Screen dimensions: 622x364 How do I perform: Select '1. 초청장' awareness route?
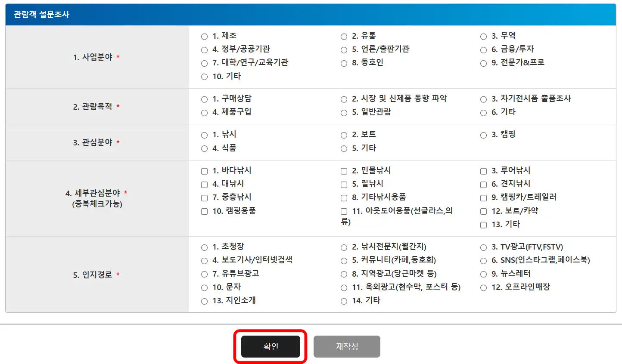pyautogui.click(x=204, y=247)
